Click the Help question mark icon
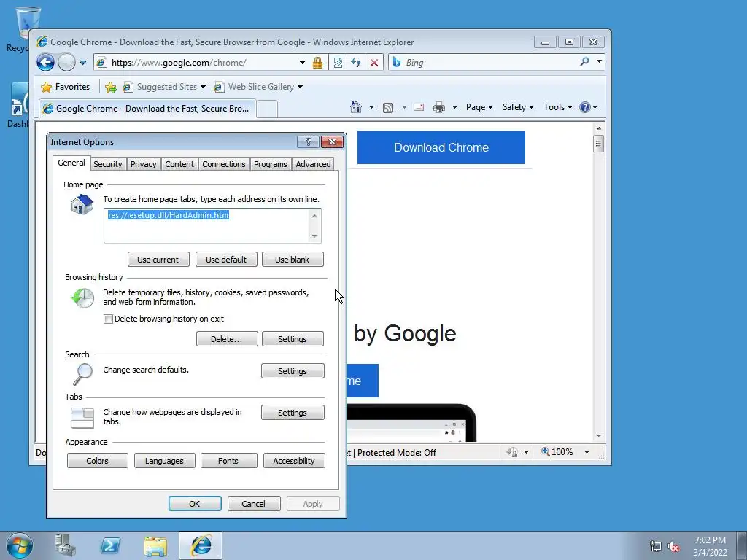 tap(585, 107)
